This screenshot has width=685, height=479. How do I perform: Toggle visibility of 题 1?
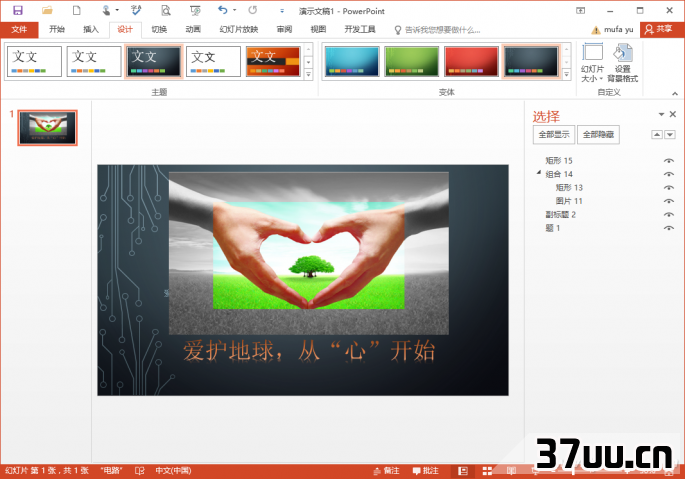[x=668, y=228]
